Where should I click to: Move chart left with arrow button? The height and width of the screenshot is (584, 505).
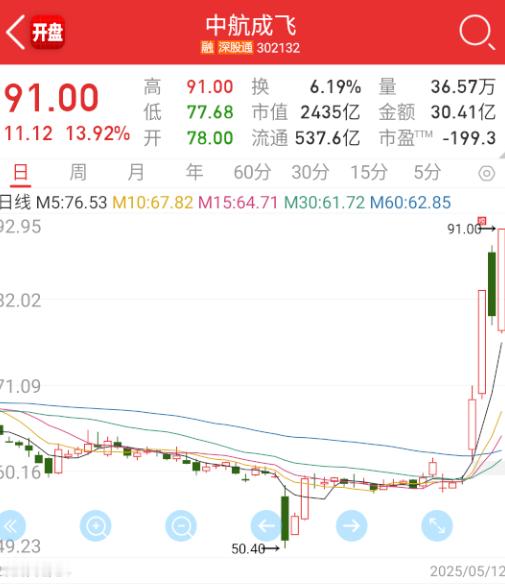[x=266, y=526]
